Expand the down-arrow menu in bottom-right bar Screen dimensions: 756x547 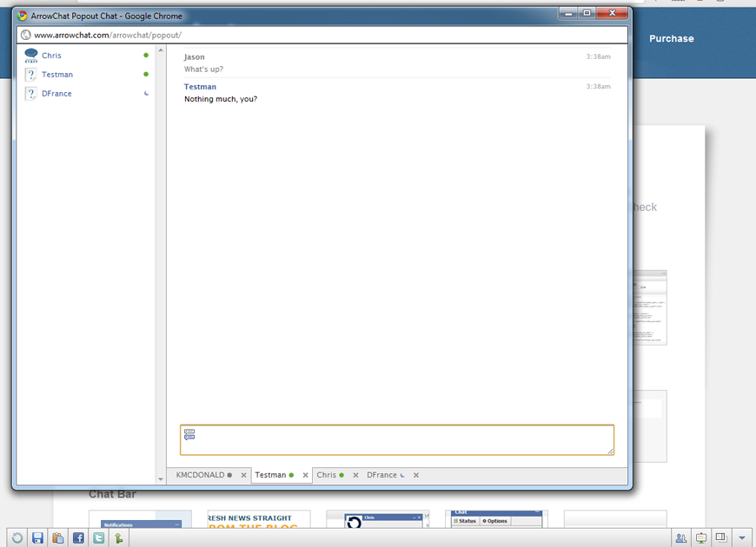[x=741, y=538]
